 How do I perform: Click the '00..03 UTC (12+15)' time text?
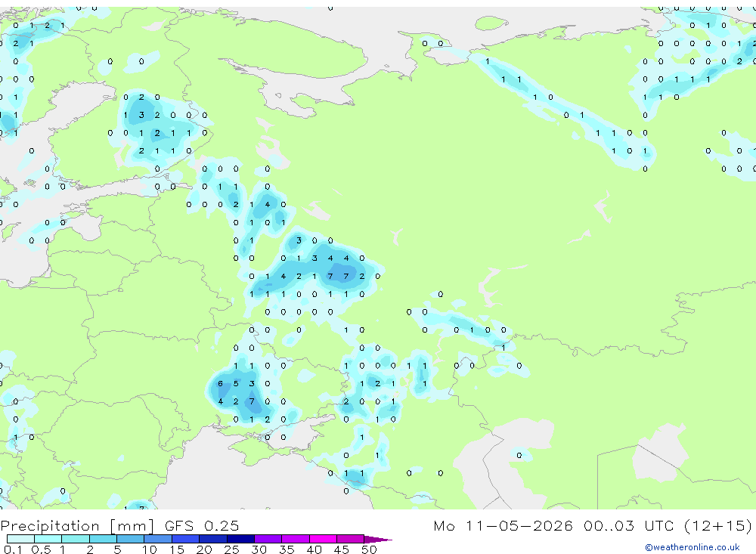[668, 525]
